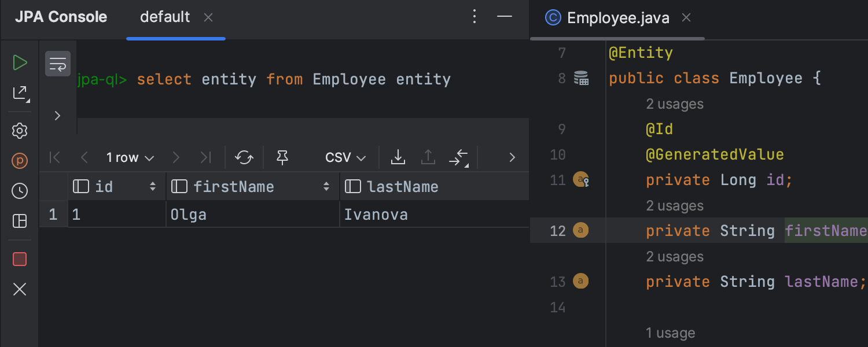Click the lastName column header

click(x=435, y=186)
